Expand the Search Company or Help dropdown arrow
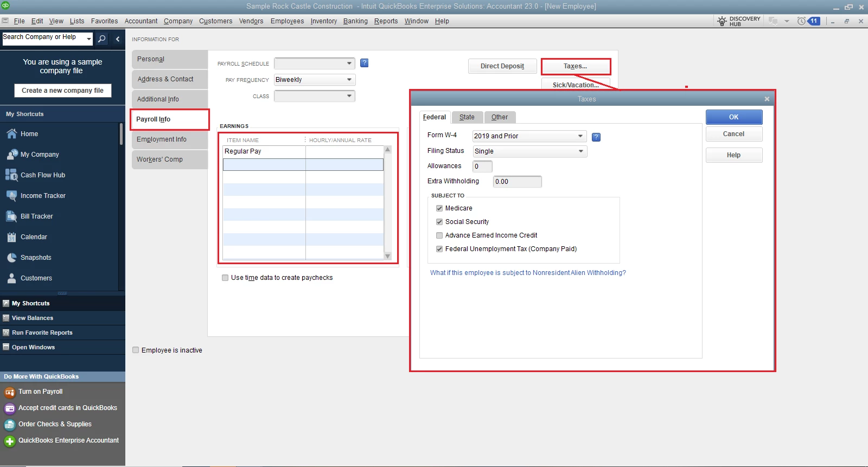Screen dimensions: 868x467 click(x=89, y=39)
